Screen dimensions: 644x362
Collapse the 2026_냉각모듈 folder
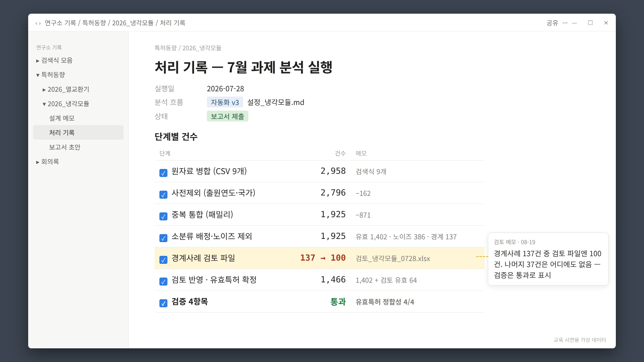point(44,104)
